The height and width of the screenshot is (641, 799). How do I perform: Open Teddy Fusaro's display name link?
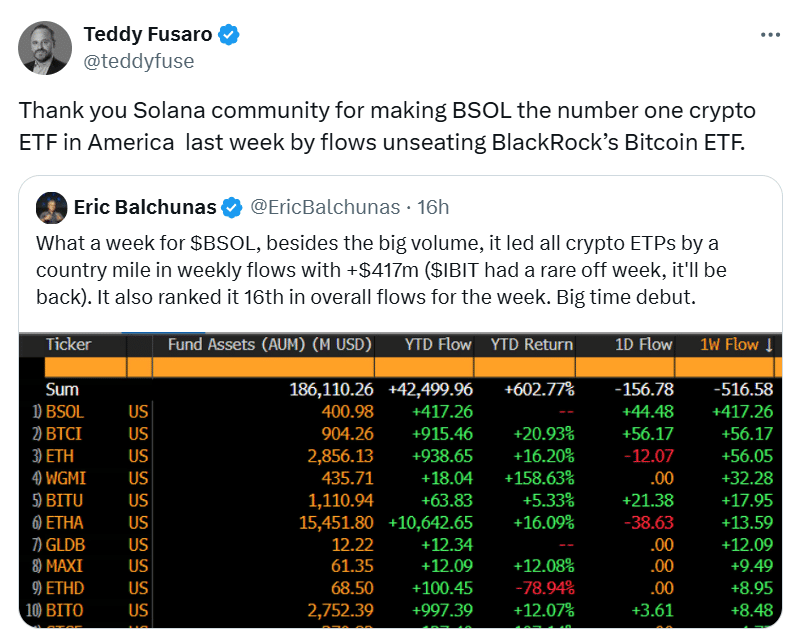coord(148,35)
